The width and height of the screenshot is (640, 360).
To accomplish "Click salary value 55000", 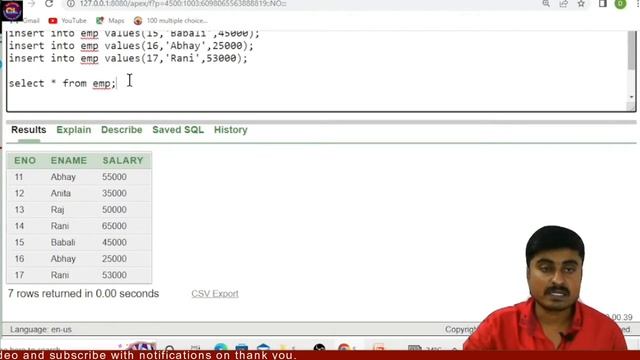I will (x=114, y=177).
